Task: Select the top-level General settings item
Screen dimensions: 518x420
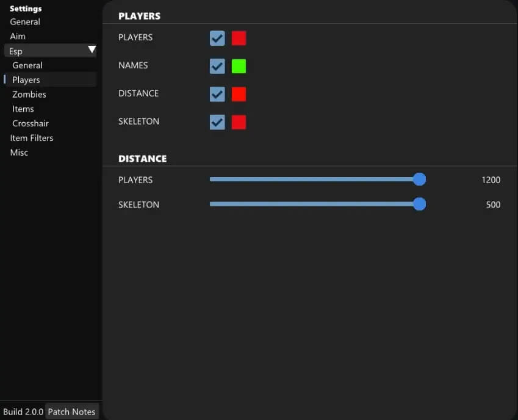Action: [25, 22]
